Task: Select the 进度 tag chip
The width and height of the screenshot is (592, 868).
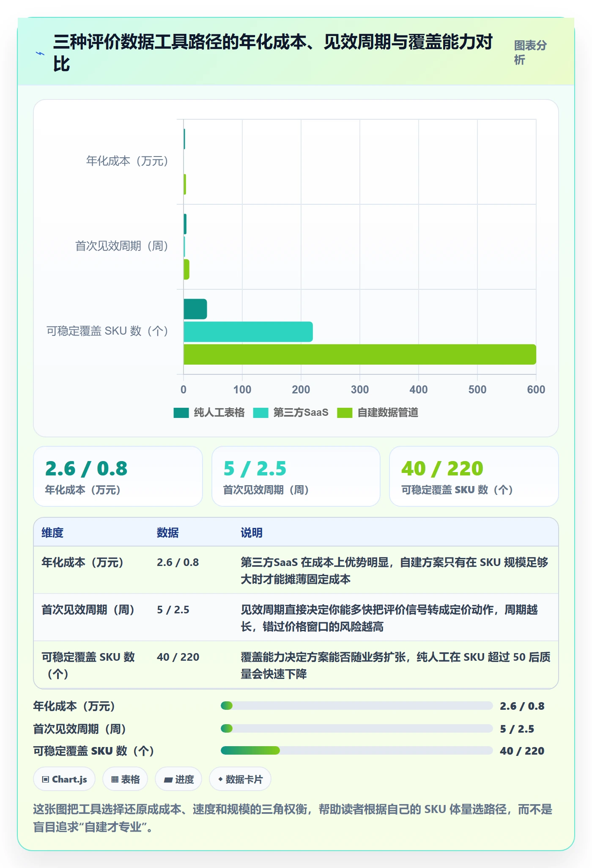Action: click(x=178, y=779)
